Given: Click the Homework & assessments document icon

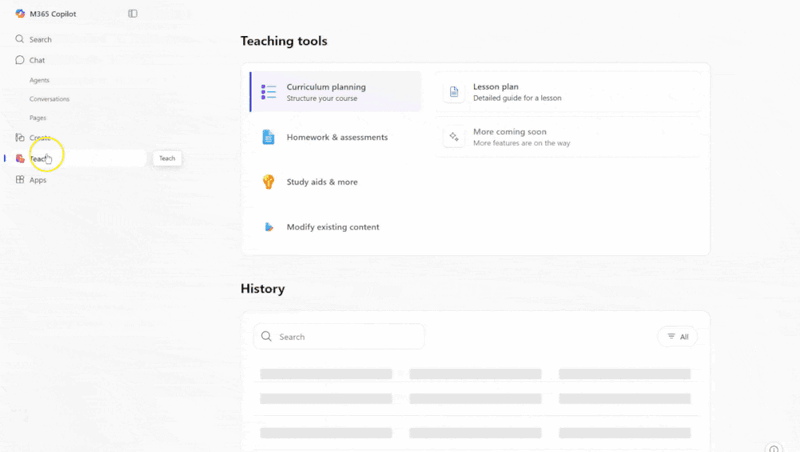Looking at the screenshot, I should 268,137.
